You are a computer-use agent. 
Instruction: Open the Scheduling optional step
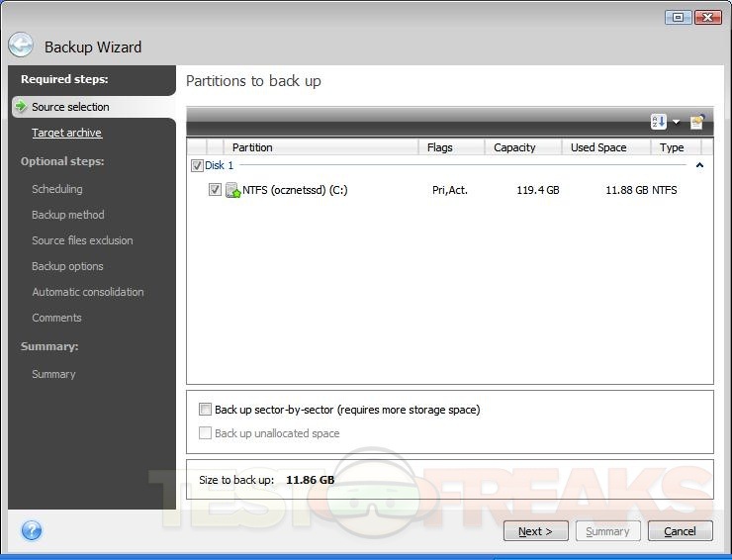(57, 189)
